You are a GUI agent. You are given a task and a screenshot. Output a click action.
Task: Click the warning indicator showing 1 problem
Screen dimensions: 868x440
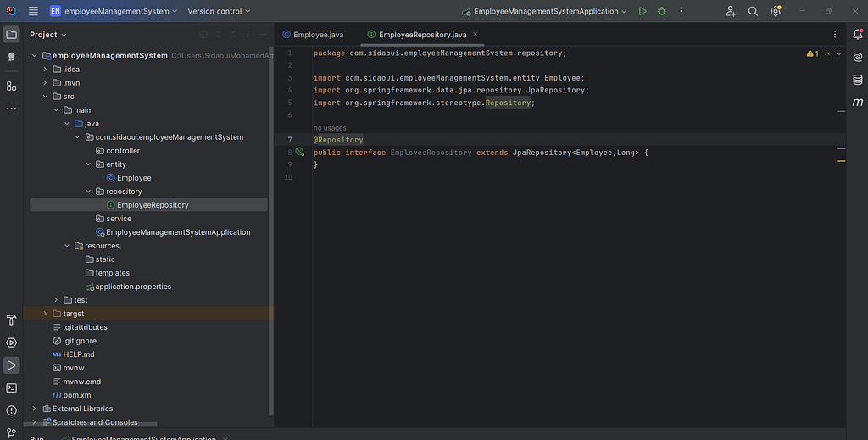(x=812, y=53)
